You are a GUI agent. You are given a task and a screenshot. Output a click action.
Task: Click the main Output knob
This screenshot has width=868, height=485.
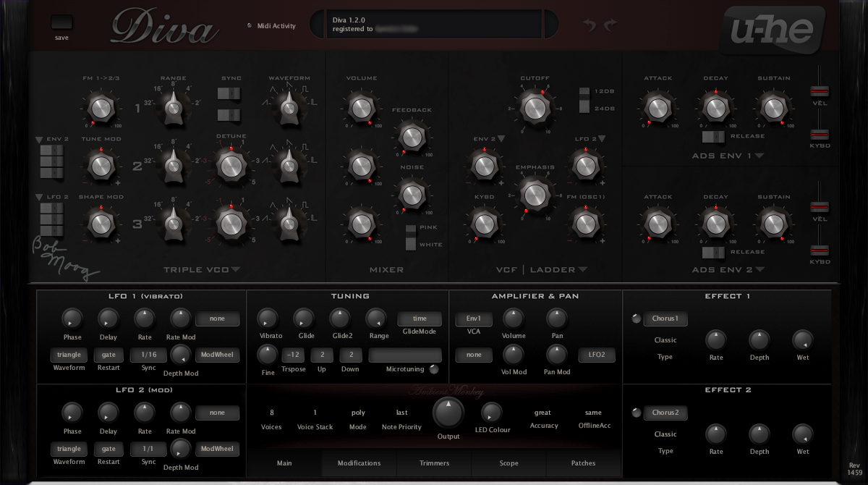[x=448, y=413]
